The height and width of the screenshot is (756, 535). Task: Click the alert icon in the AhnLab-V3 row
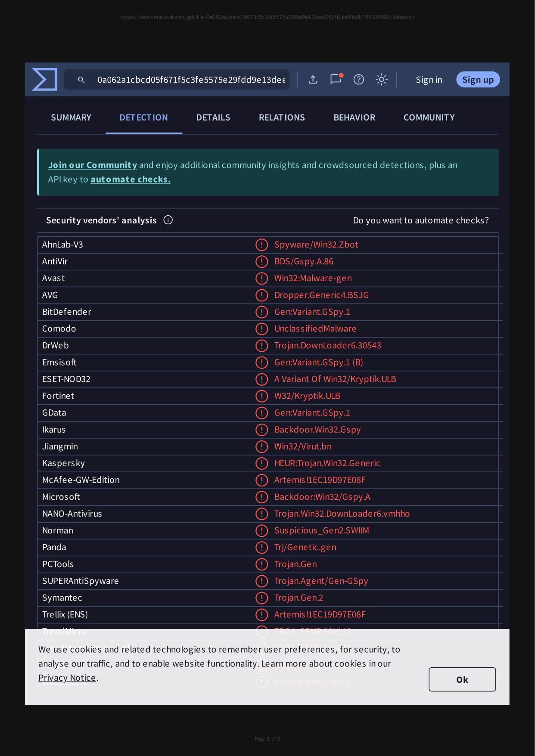tap(261, 245)
